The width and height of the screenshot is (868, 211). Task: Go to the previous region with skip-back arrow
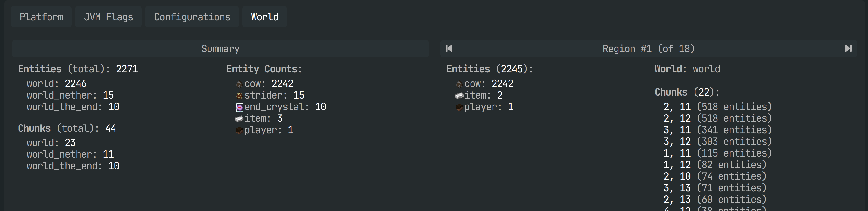tap(449, 48)
